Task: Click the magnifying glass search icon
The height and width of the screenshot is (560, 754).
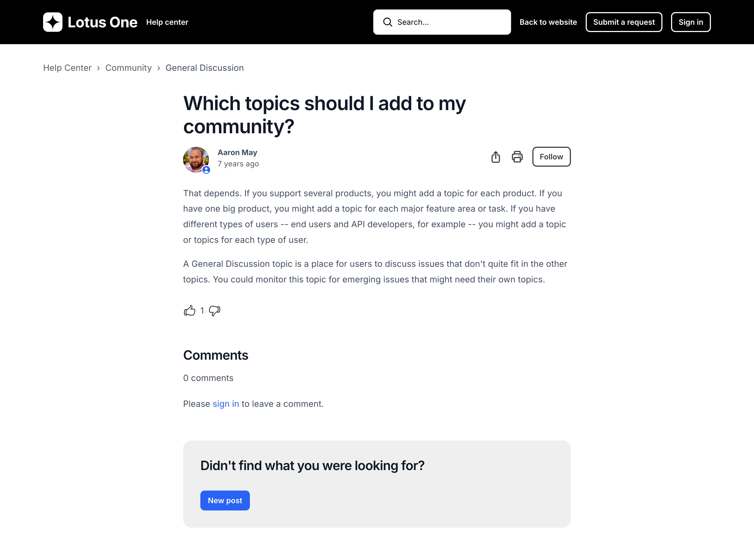Action: [x=388, y=22]
